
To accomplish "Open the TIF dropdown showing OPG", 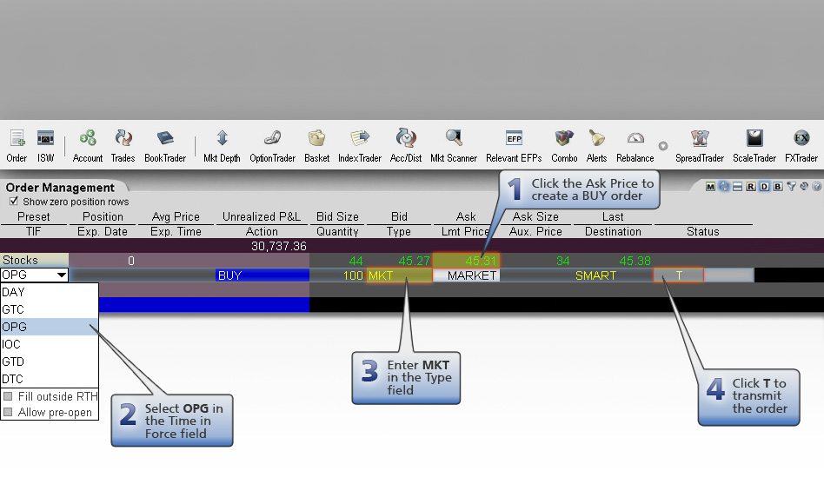I will point(34,275).
